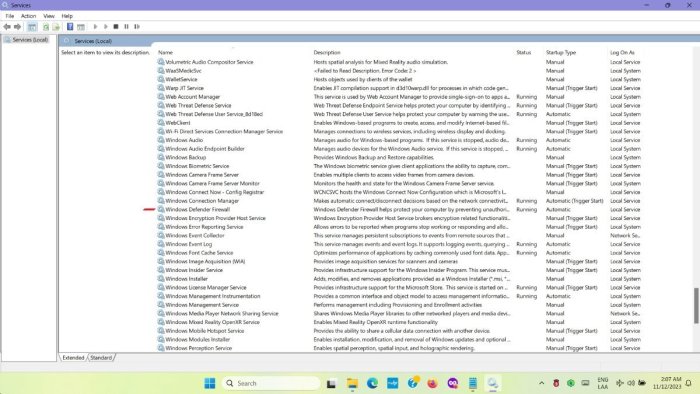Open the Action menu
Viewport: 700px width, 394px height.
(28, 16)
